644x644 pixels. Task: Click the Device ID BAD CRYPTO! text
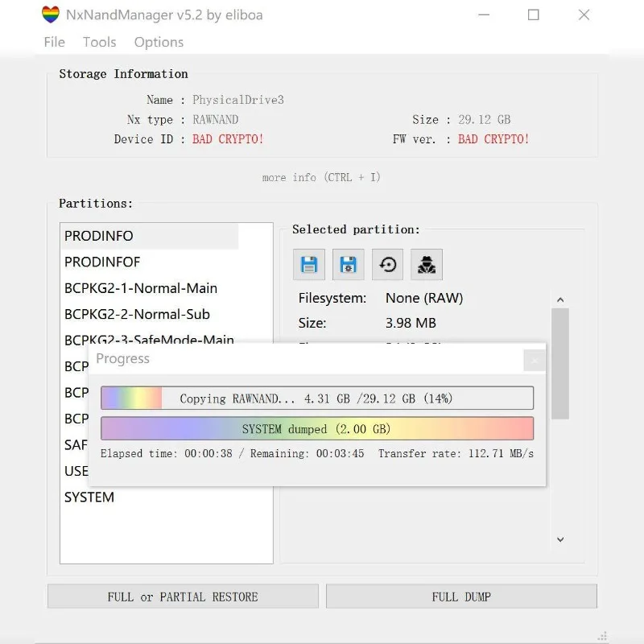coord(228,138)
